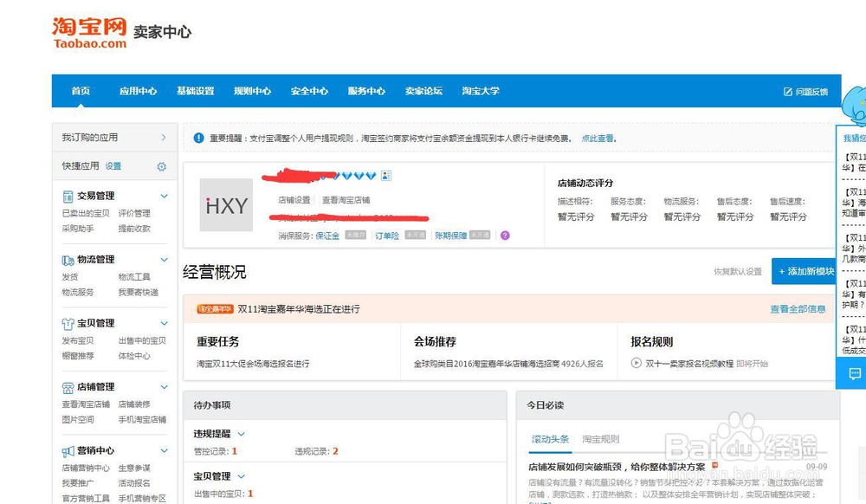The image size is (866, 504).
Task: Click the 宝贝管理 shirt icon
Action: click(68, 324)
